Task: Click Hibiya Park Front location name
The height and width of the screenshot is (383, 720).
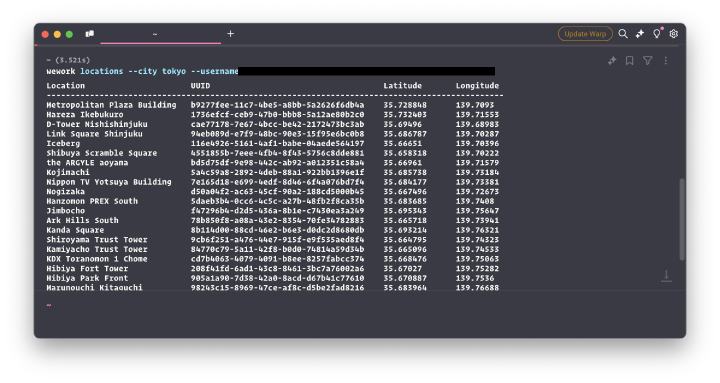Action: coord(87,278)
